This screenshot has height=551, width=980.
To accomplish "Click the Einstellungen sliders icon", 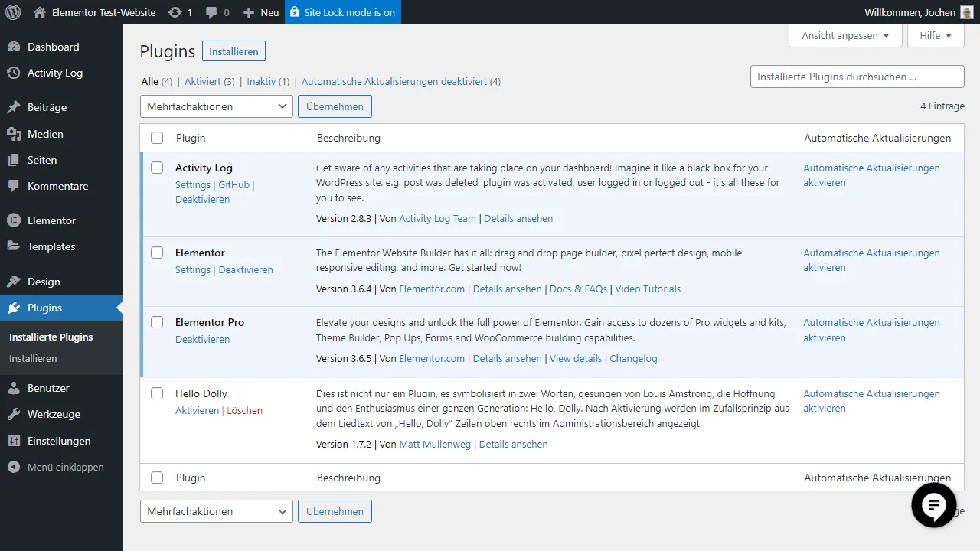I will tap(14, 441).
